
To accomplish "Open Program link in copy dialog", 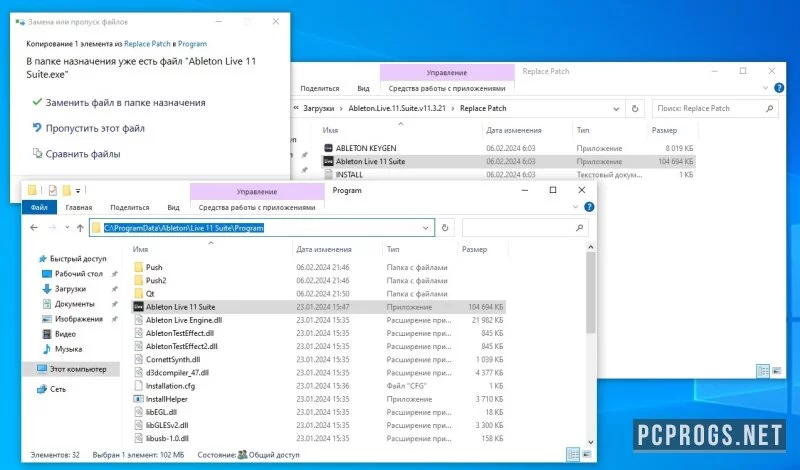I will tap(192, 44).
